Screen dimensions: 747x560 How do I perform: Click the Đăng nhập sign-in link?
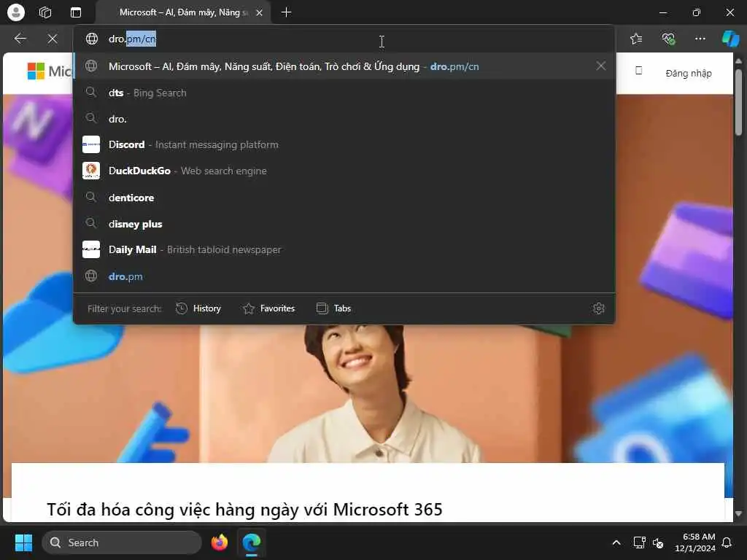pos(689,74)
